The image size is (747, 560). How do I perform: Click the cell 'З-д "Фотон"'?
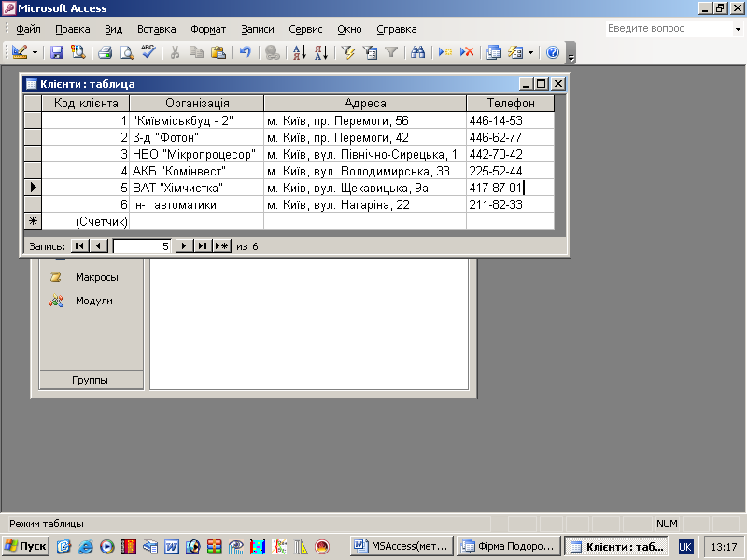click(x=196, y=137)
